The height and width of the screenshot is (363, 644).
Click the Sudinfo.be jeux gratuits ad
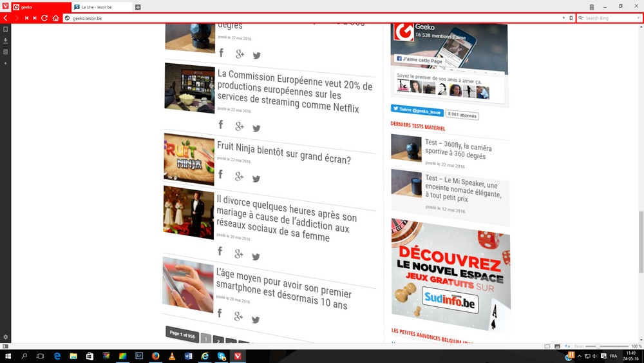click(451, 274)
